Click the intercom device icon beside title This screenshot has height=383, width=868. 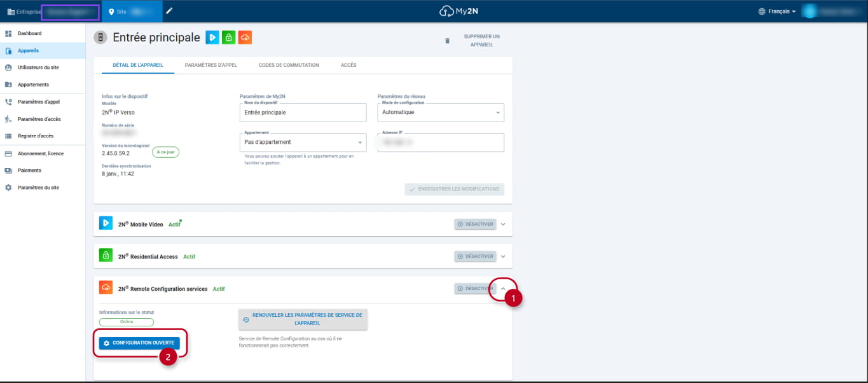point(100,38)
